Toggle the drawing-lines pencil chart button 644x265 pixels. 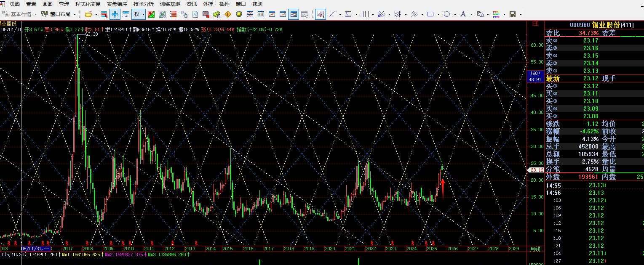(x=321, y=14)
